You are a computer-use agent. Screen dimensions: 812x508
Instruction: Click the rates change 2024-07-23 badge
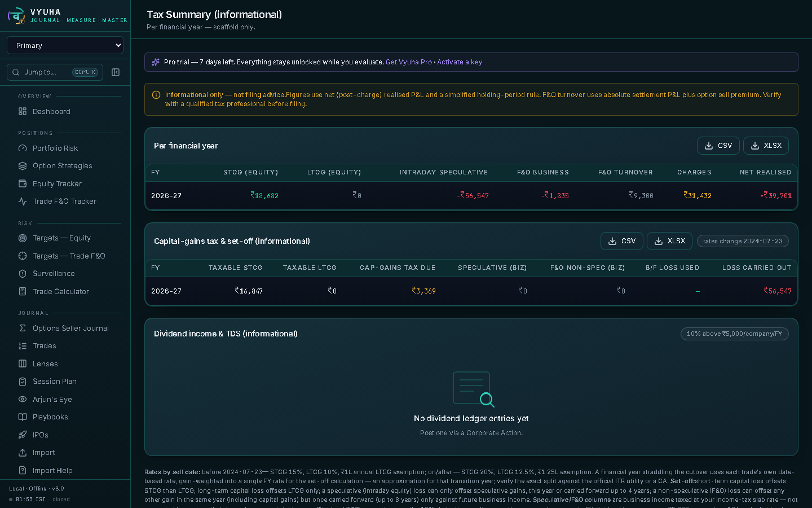pos(743,241)
